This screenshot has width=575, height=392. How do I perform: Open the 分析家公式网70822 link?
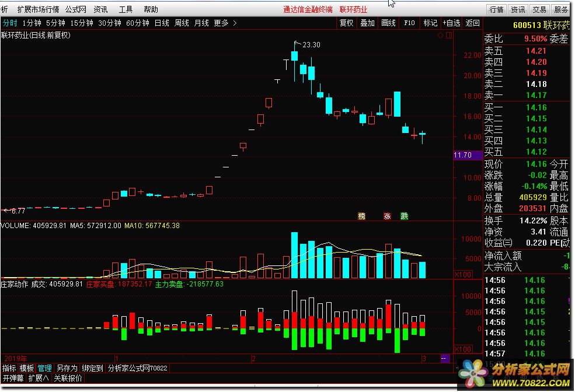tap(138, 368)
